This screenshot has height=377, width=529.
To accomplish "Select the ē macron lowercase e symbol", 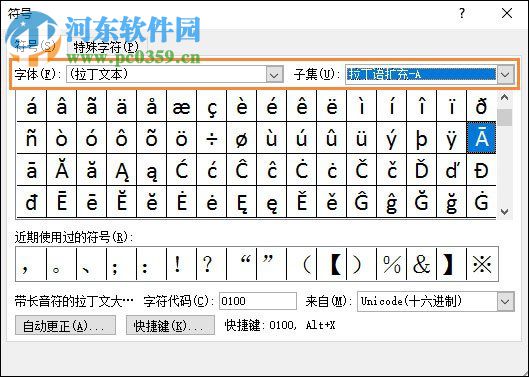I will click(x=91, y=201).
